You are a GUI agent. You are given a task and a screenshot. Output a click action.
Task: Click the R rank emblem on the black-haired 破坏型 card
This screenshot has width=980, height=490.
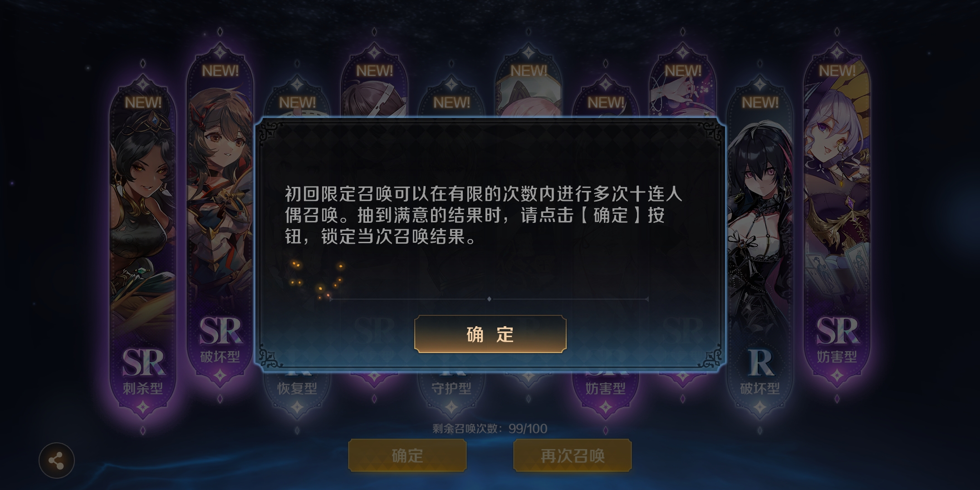pos(760,362)
